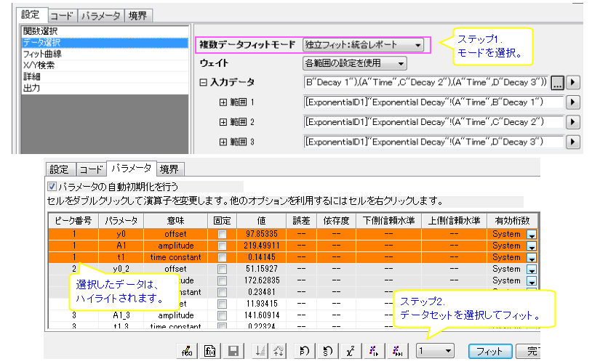The image size is (592, 364).
Task: Click the range 1 data field
Action: [433, 102]
